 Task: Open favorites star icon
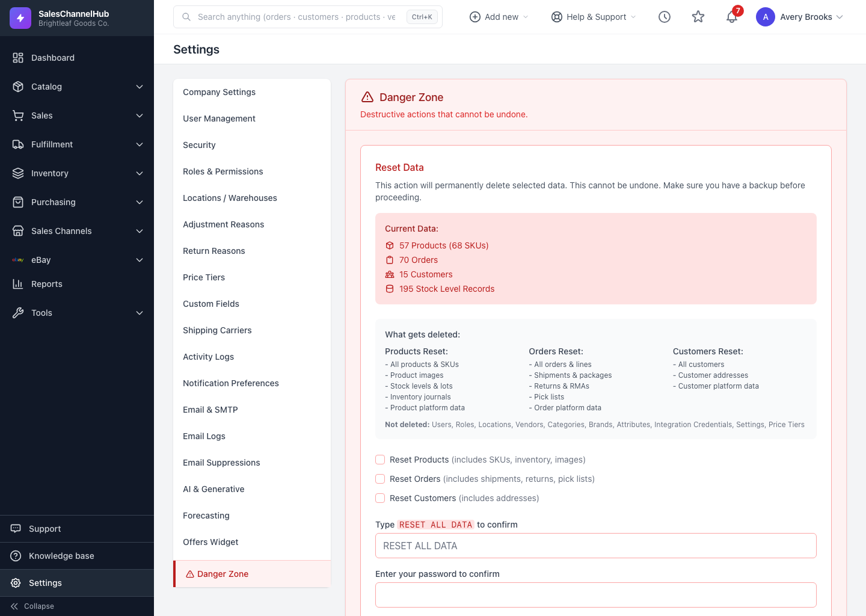pyautogui.click(x=698, y=17)
